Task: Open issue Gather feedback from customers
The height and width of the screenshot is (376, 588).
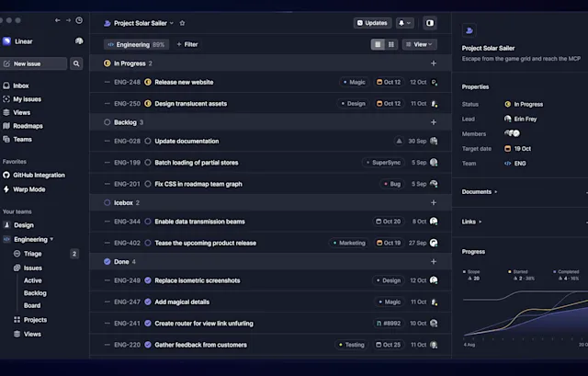Action: (200, 345)
